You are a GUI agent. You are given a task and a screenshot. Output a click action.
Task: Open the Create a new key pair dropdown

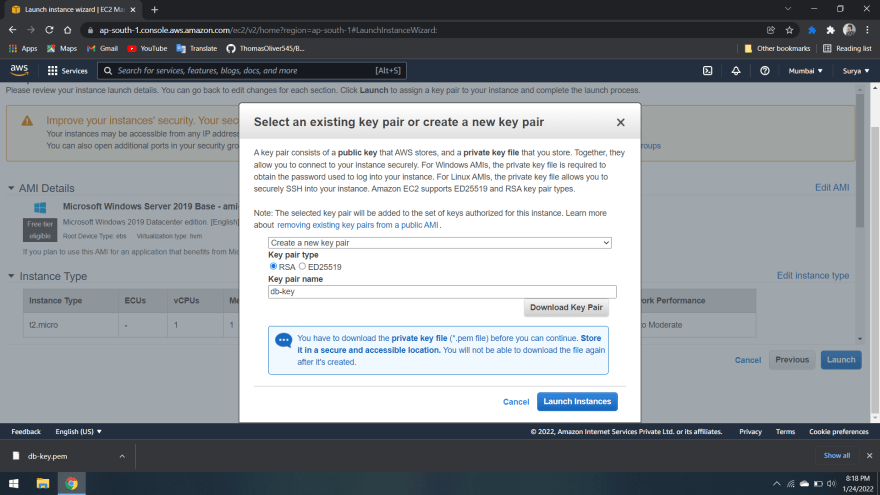439,243
